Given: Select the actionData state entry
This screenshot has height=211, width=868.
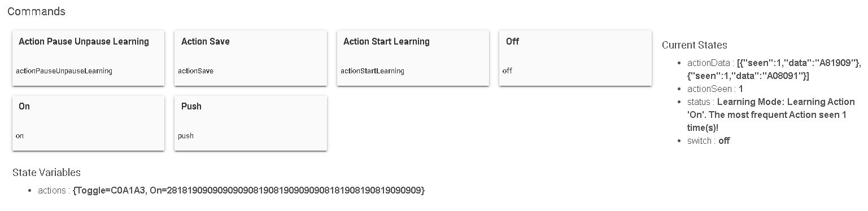Looking at the screenshot, I should 774,69.
